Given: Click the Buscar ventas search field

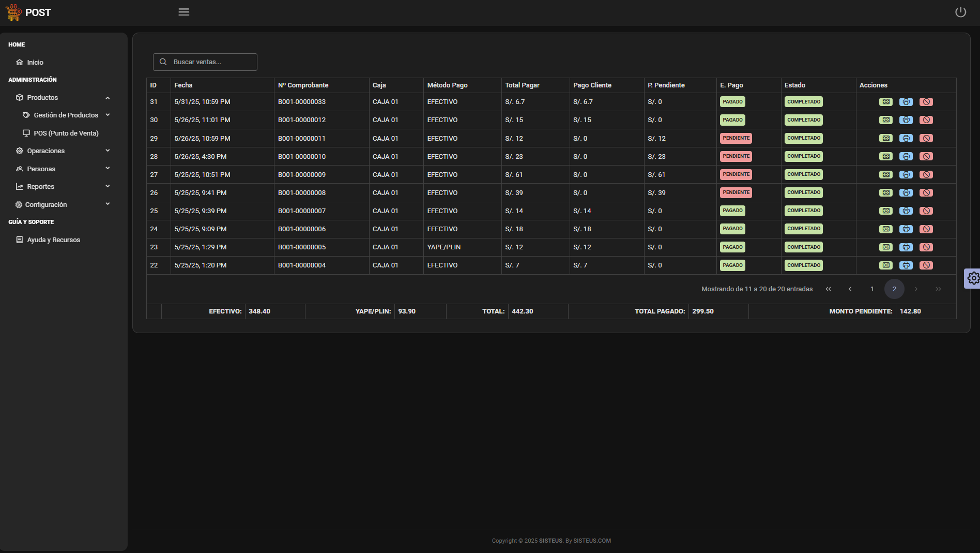Looking at the screenshot, I should pos(212,62).
